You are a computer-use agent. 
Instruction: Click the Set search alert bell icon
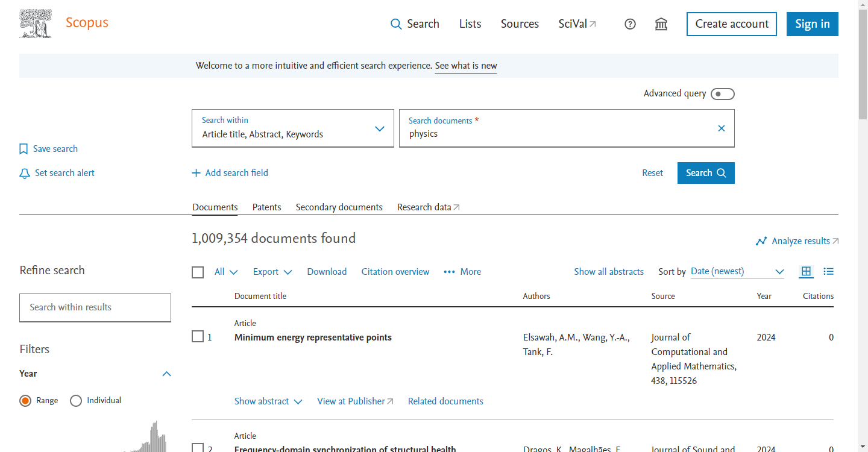click(x=25, y=174)
